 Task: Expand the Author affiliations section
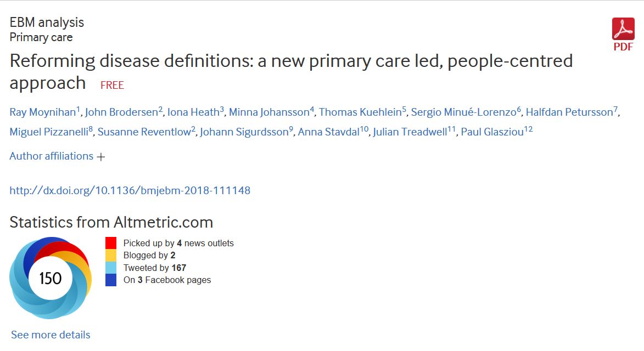[57, 156]
